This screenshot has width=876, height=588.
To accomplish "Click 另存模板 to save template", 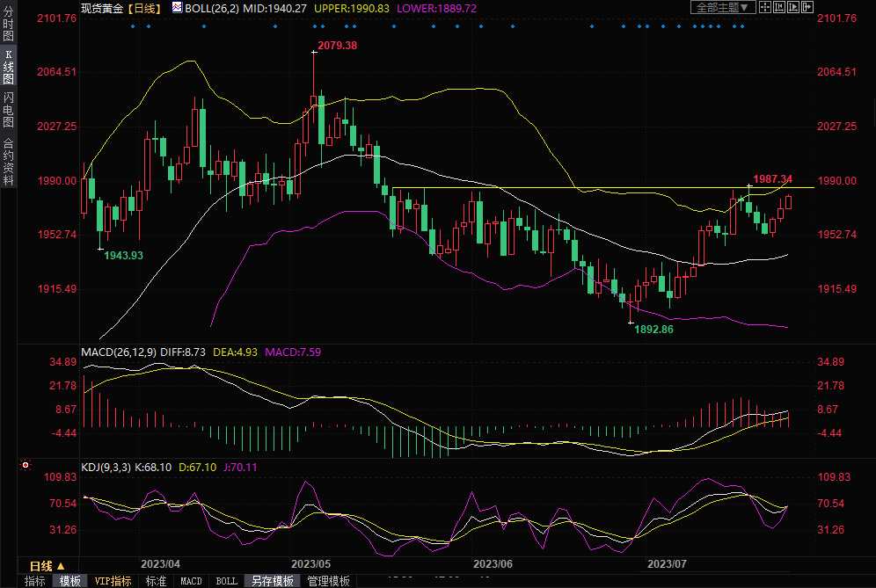I will (272, 581).
